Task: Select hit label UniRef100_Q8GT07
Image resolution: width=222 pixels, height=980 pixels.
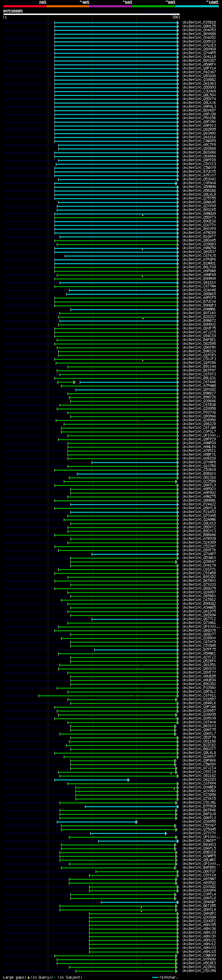Action: tap(199, 872)
